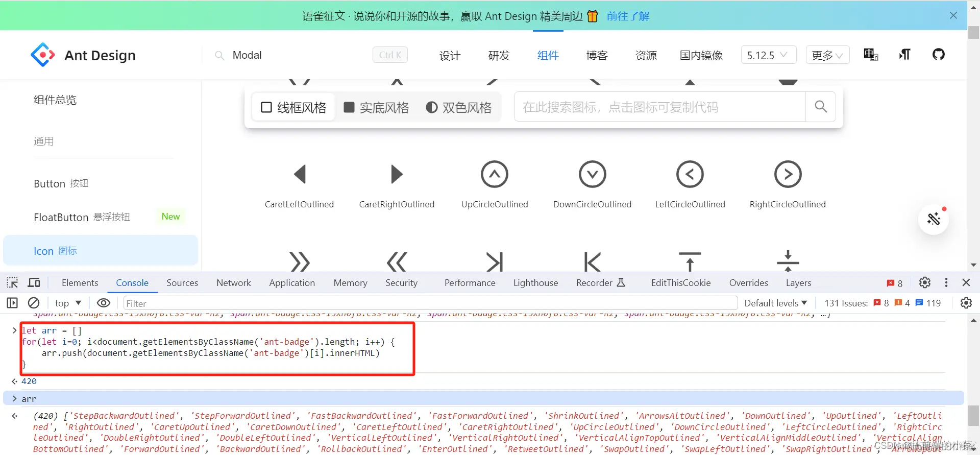
Task: Open the top context selector
Action: coord(68,303)
